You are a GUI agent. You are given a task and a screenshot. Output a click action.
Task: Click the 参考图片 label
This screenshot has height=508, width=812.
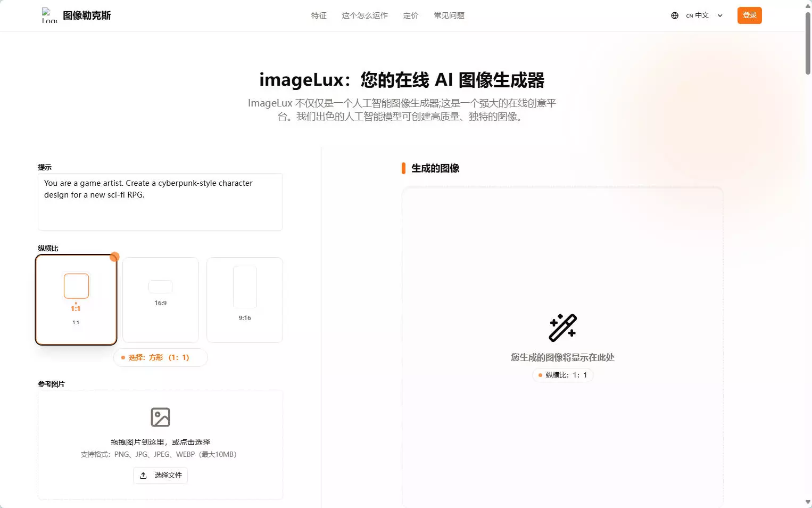(x=51, y=384)
